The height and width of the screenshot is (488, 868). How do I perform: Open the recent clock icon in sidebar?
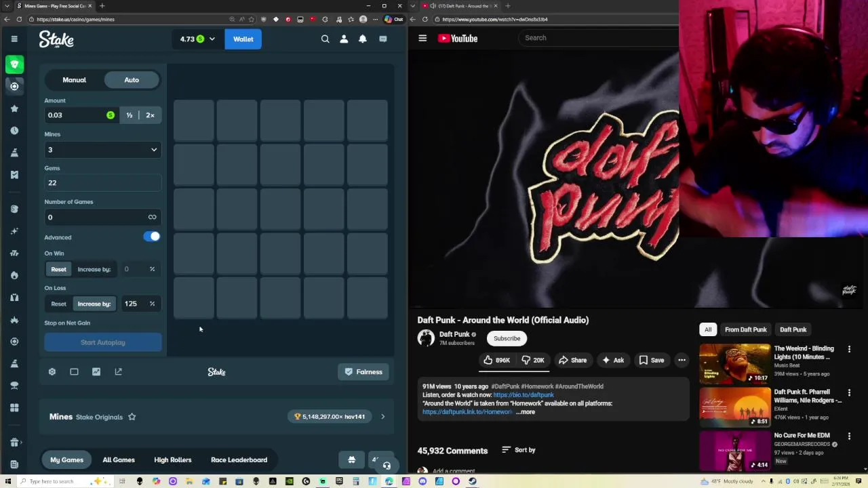point(14,130)
